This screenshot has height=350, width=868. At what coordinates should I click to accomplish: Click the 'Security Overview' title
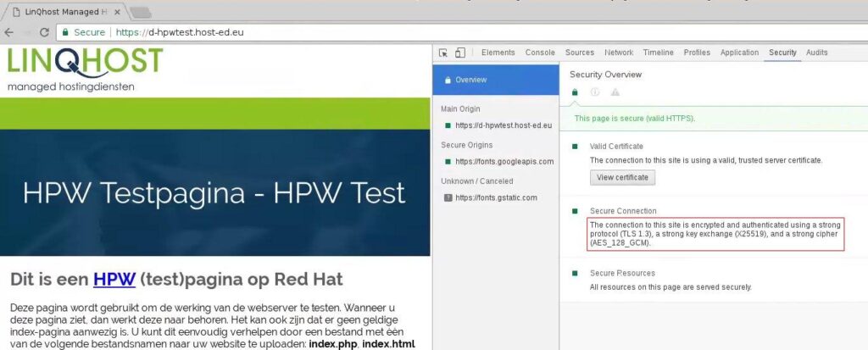(x=605, y=75)
